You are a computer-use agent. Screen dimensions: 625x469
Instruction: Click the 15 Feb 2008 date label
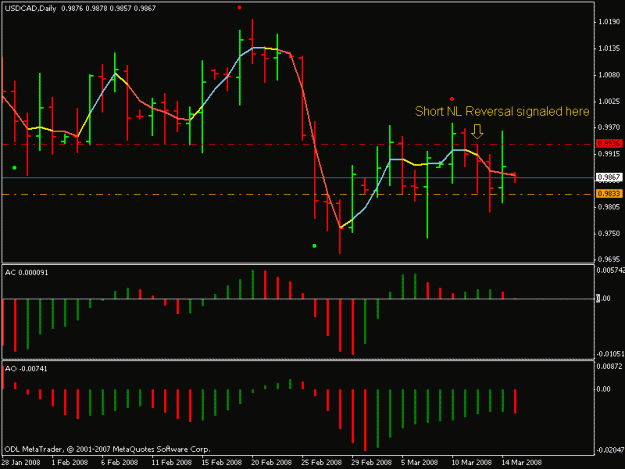[222, 462]
